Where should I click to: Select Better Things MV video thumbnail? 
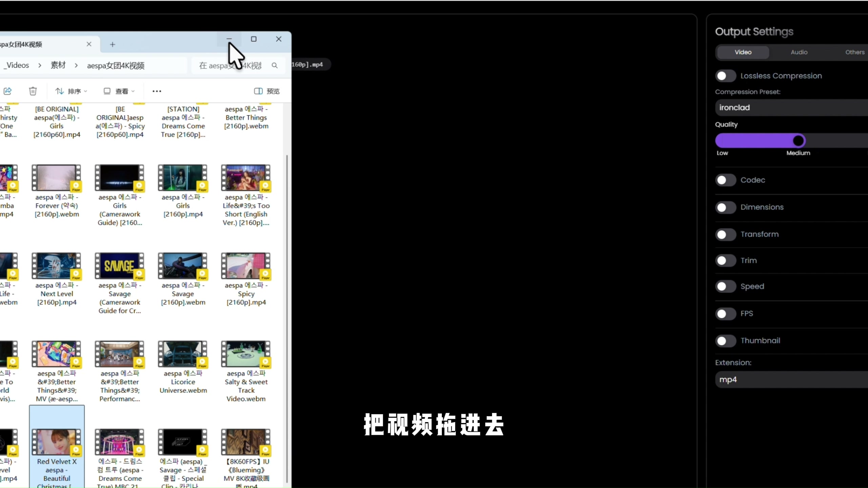click(x=56, y=354)
